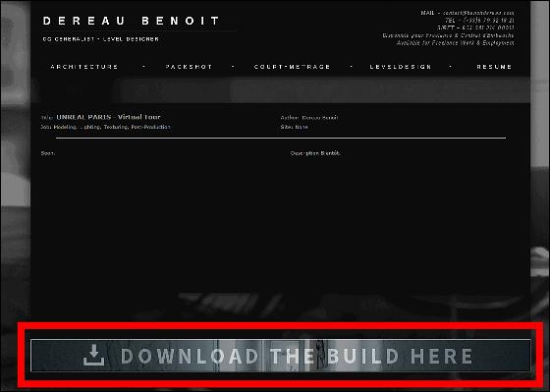Click the SIRET number line

(x=475, y=28)
